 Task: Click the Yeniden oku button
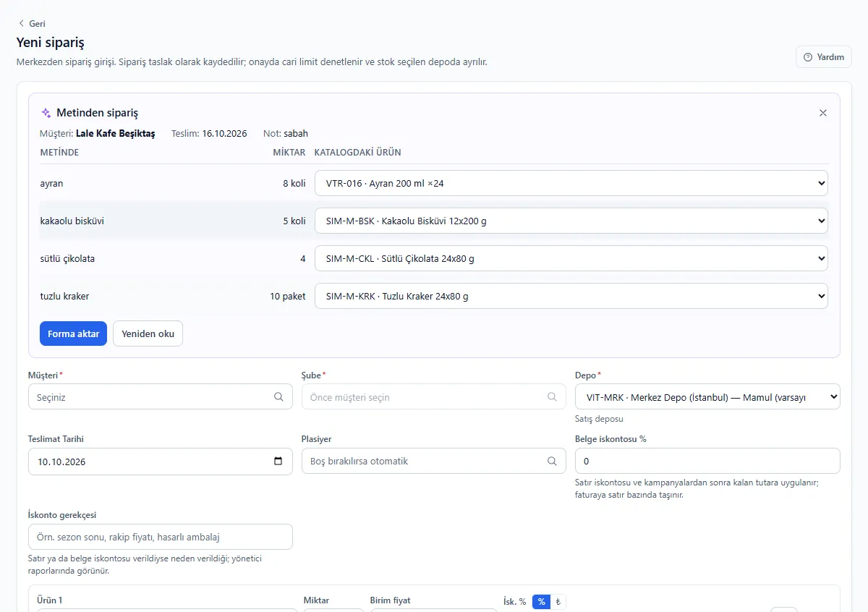pyautogui.click(x=148, y=333)
